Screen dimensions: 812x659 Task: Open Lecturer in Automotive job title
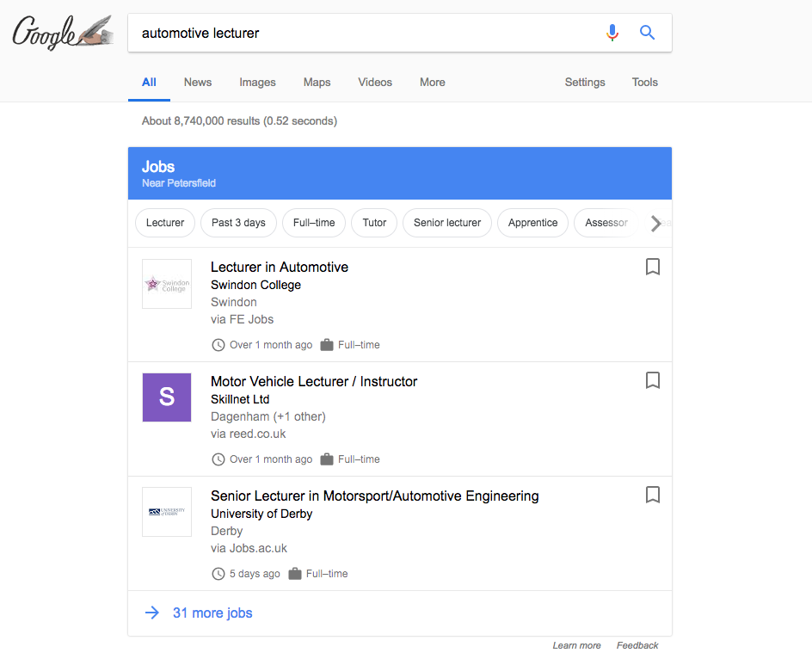pyautogui.click(x=279, y=268)
